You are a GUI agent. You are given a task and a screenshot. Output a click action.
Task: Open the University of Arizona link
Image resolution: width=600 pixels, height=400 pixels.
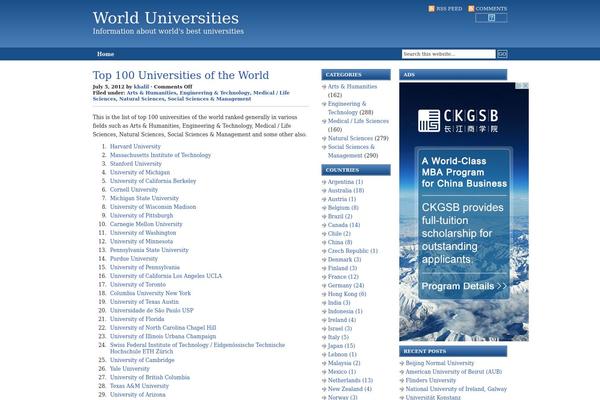[138, 394]
